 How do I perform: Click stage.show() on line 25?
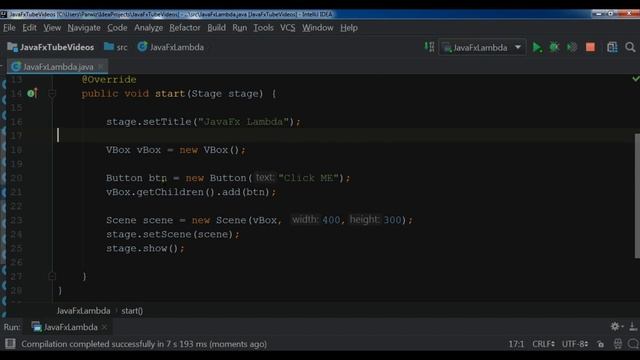tap(145, 248)
